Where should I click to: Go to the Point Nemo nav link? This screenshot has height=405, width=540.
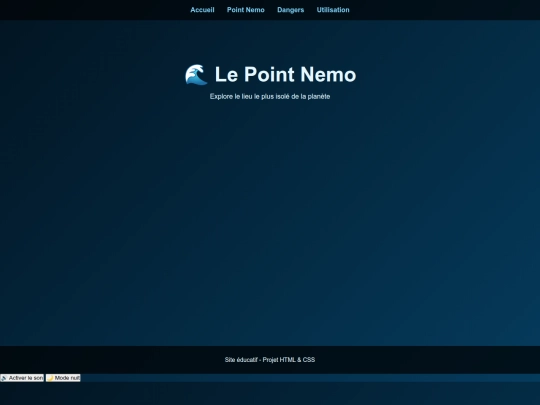(x=246, y=10)
